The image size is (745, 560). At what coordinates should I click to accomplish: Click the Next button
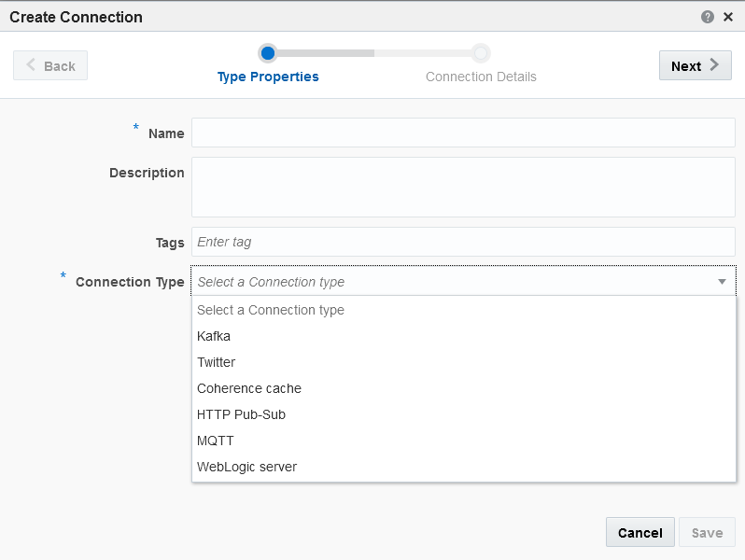[696, 65]
